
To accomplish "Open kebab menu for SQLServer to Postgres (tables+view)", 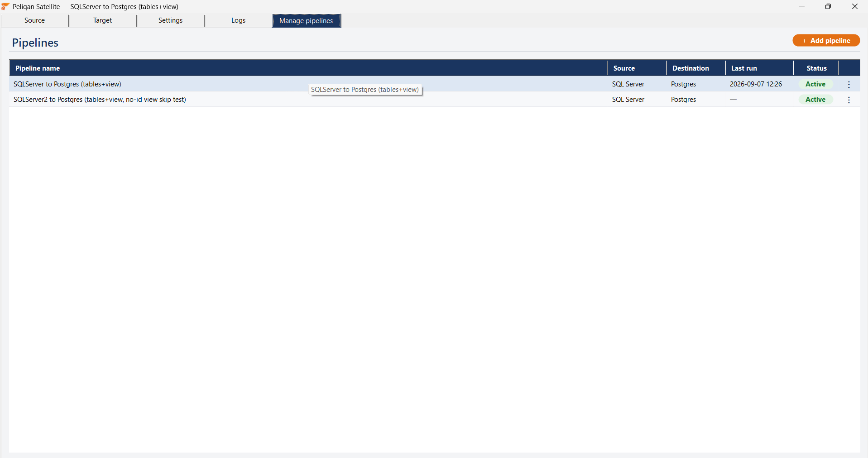I will click(x=849, y=84).
